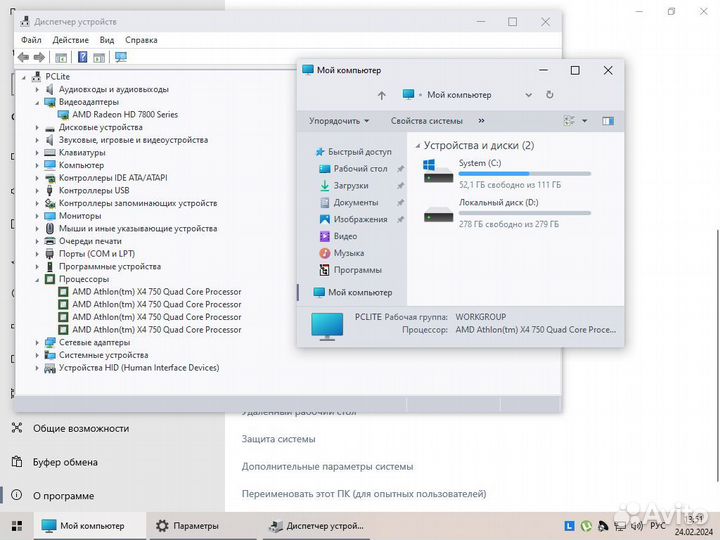720x540 pixels.
Task: Click the Back arrow in Device Manager toolbar
Action: click(22, 57)
